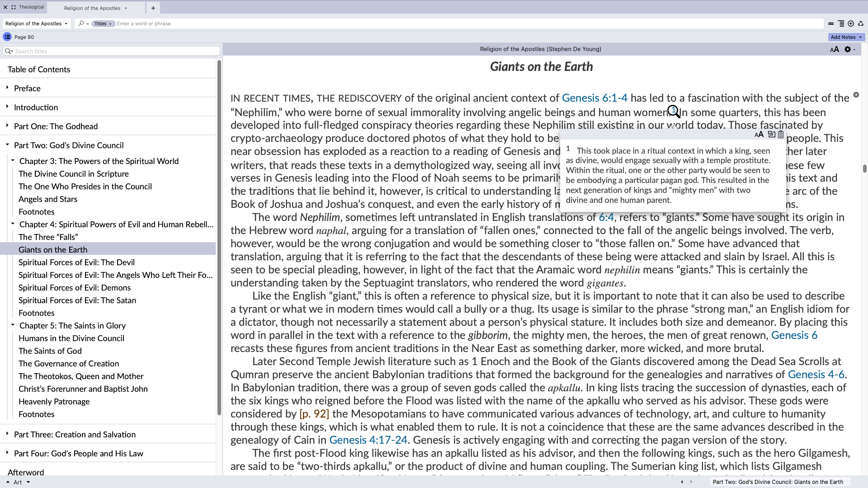868x488 pixels.
Task: Click the circled plus add-parallel icon in the toolbar
Action: pyautogui.click(x=851, y=23)
